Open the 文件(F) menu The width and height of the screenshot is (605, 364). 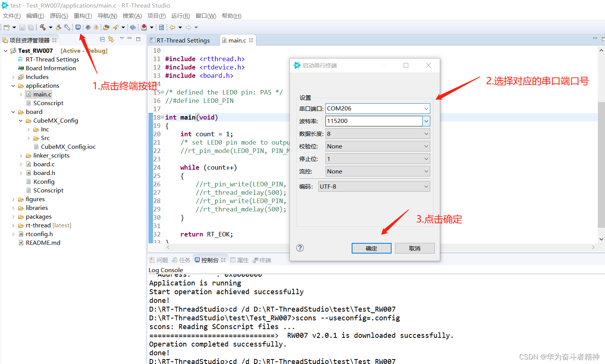pyautogui.click(x=12, y=16)
